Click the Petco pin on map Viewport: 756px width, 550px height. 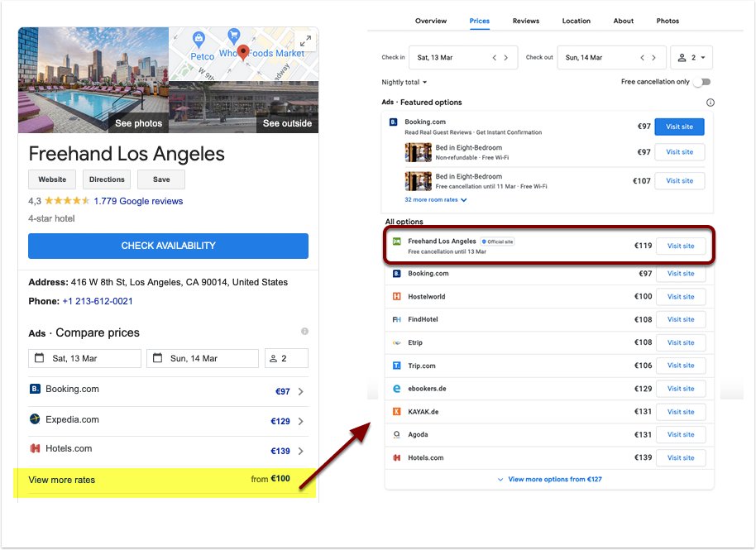click(x=199, y=39)
